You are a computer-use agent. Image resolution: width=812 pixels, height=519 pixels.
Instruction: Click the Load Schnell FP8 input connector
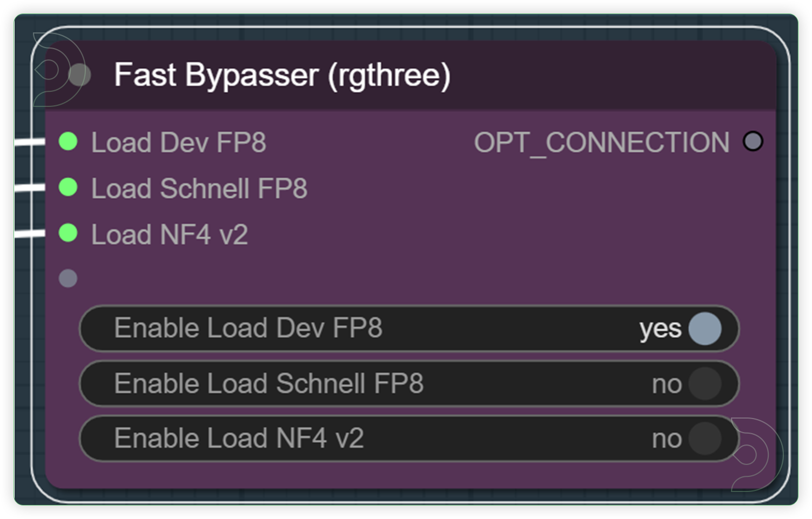[x=68, y=188]
